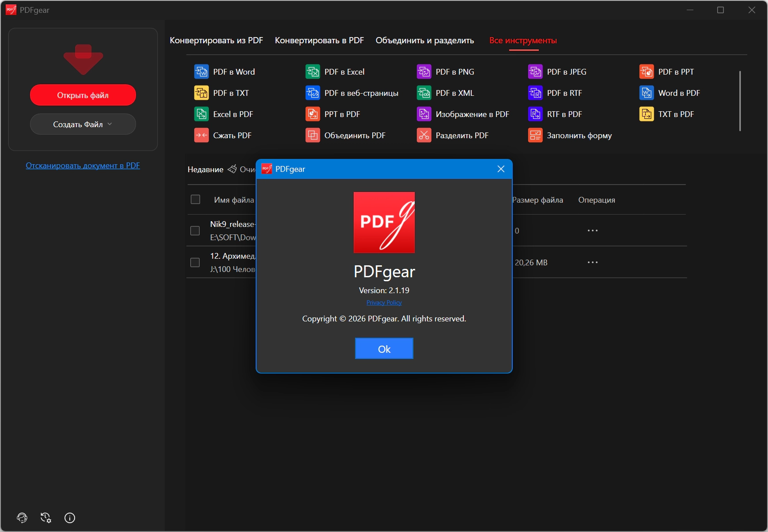The height and width of the screenshot is (532, 768).
Task: Launch the Заполнить форму tool icon
Action: click(x=535, y=135)
